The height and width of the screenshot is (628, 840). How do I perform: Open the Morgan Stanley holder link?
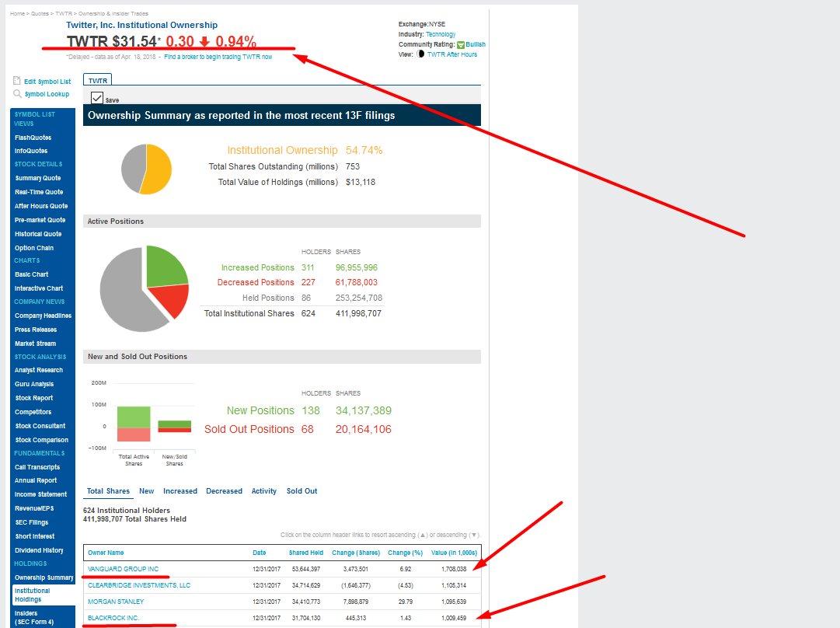pos(116,602)
